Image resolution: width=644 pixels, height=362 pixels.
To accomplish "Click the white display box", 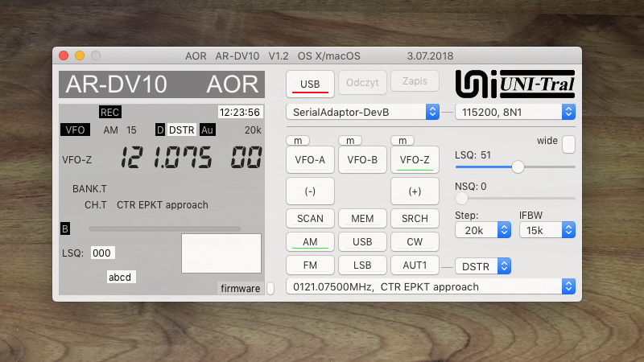I will coord(221,253).
